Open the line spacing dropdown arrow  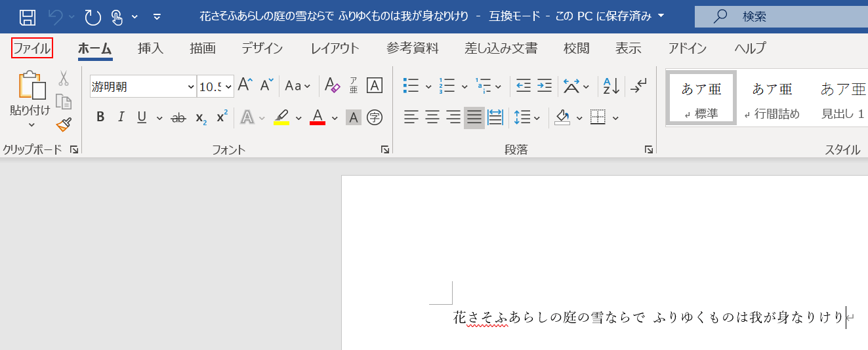coord(537,119)
